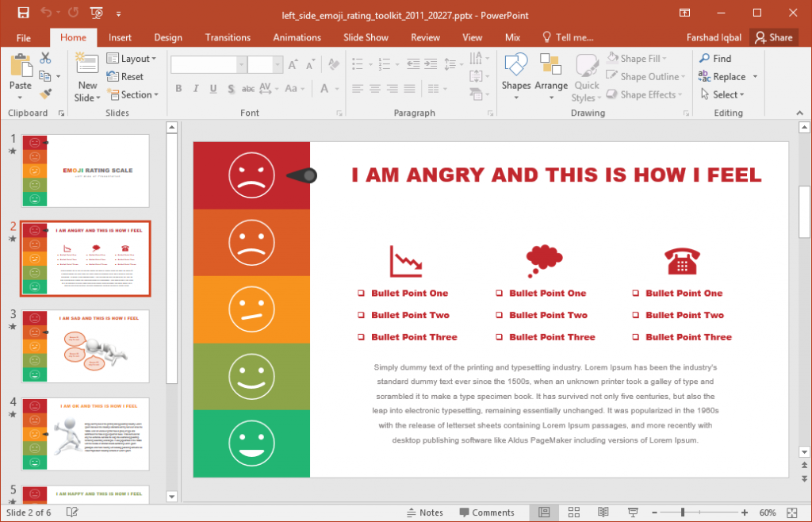Select slide 3 thumbnail
The width and height of the screenshot is (812, 522).
(x=85, y=347)
